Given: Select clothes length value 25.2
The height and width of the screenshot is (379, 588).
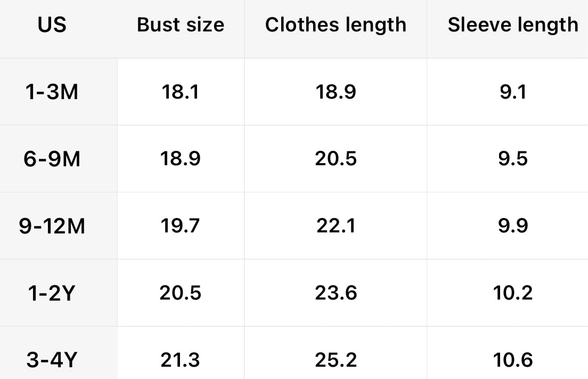Looking at the screenshot, I should pyautogui.click(x=336, y=360).
